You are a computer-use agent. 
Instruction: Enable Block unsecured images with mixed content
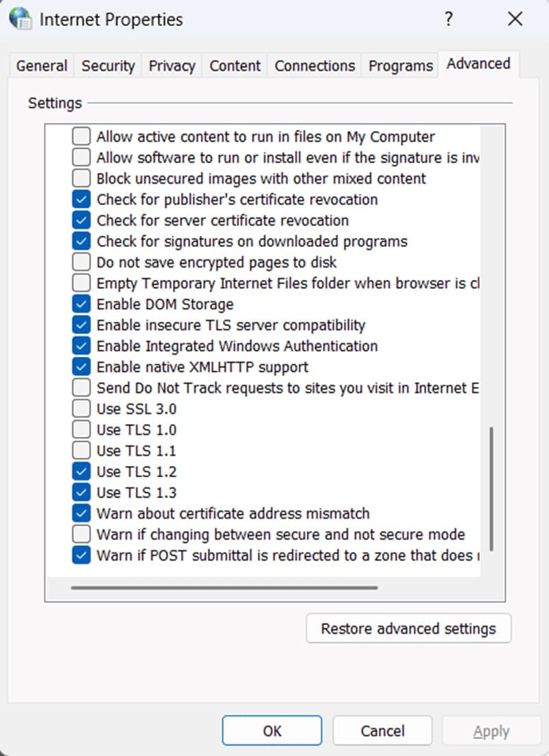pyautogui.click(x=82, y=178)
